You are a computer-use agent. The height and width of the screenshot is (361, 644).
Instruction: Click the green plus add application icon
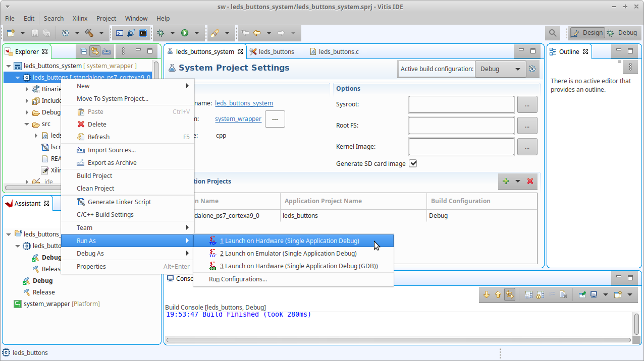[505, 182]
